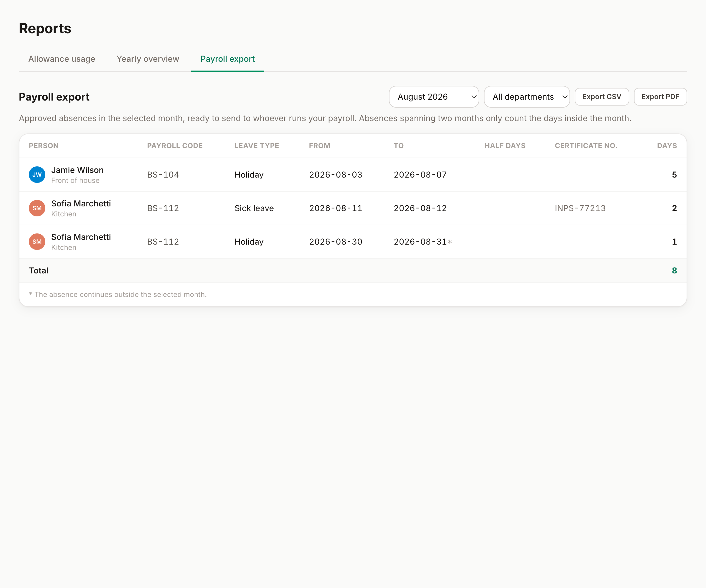Click the SM avatar in Sick leave row
The width and height of the screenshot is (706, 588).
pyautogui.click(x=37, y=208)
